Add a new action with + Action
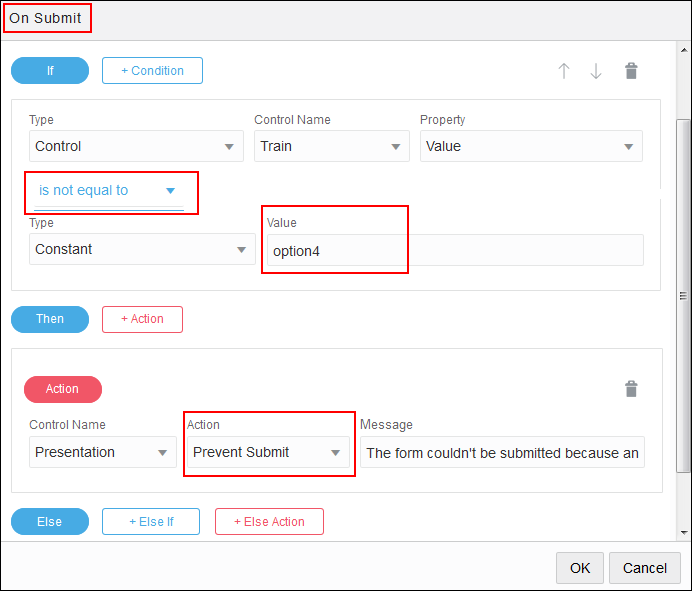This screenshot has height=591, width=692. 142,319
